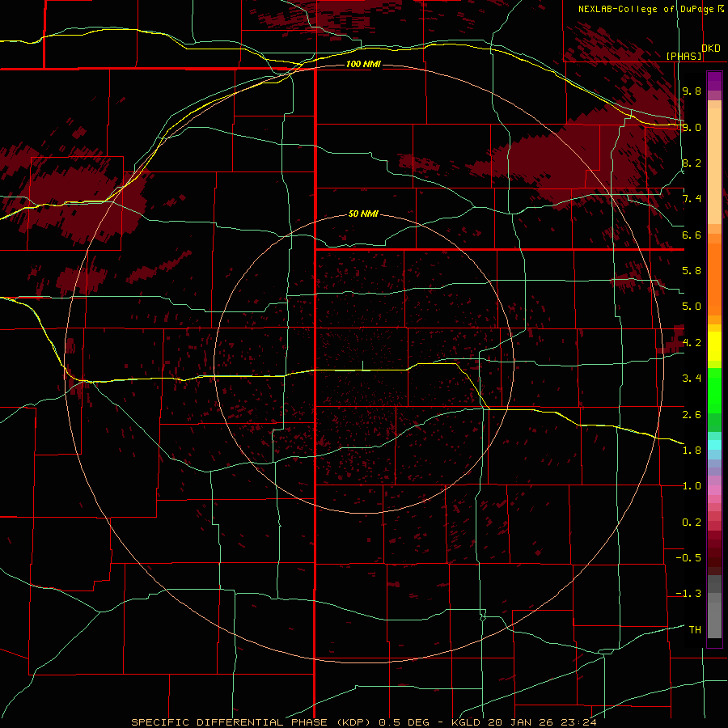Click the 6.6 value on color scale
This screenshot has width=728, height=728.
coord(692,235)
